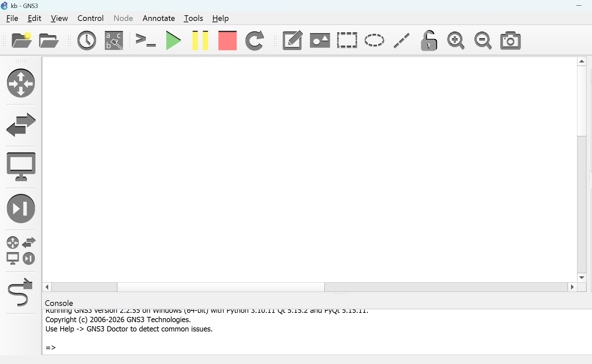Suspend all nodes with yellow pause button
Screen dimensions: 592x364
[200, 41]
